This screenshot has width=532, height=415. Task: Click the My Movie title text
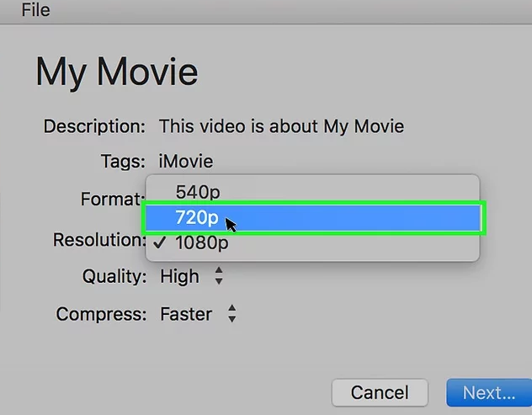[x=117, y=72]
